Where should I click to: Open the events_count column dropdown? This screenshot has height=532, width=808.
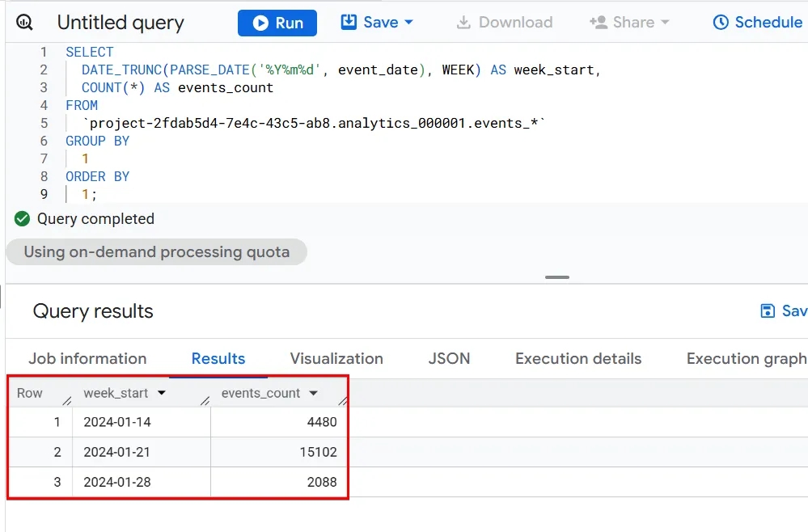point(313,393)
